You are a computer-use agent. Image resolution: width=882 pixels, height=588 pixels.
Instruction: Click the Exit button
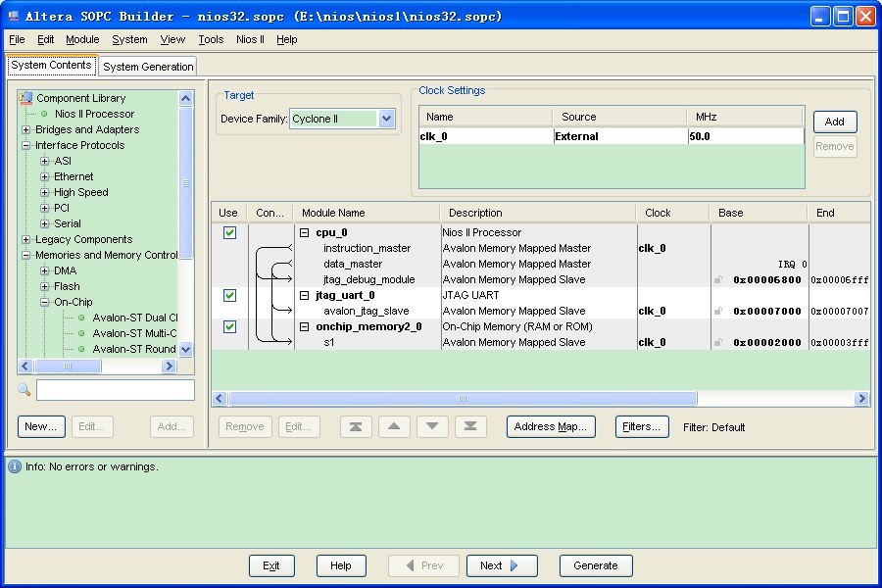point(271,565)
